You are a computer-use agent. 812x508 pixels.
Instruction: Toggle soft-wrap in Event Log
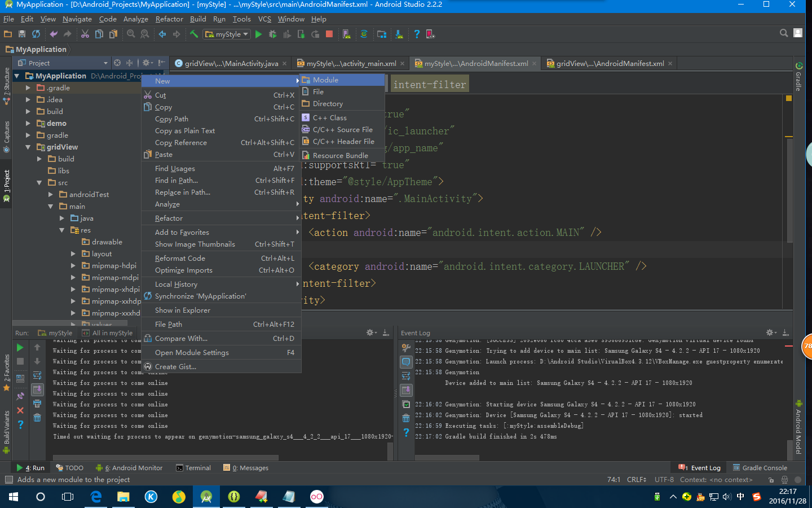pyautogui.click(x=406, y=376)
